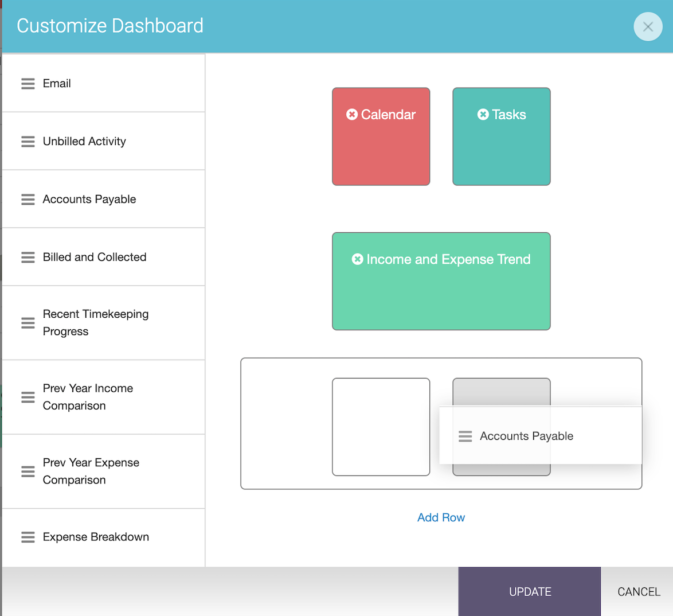This screenshot has width=673, height=616.
Task: Click the Prev Year Expense Comparison drag handle
Action: pyautogui.click(x=28, y=471)
